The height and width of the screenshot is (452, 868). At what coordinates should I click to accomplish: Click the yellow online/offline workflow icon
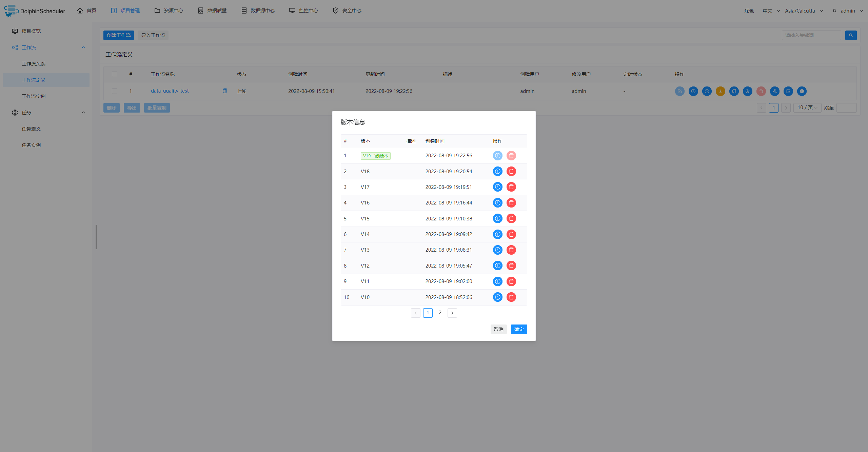click(720, 91)
